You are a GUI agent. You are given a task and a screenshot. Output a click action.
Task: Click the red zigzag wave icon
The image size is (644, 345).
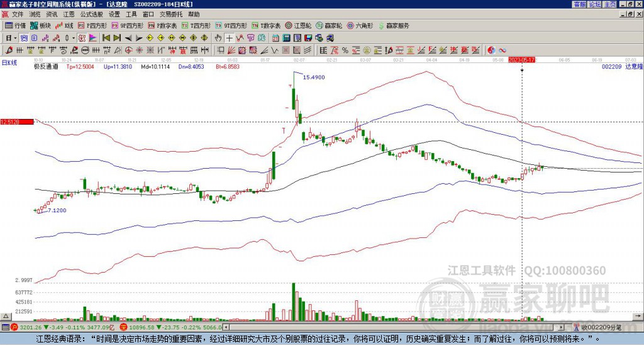(x=240, y=38)
